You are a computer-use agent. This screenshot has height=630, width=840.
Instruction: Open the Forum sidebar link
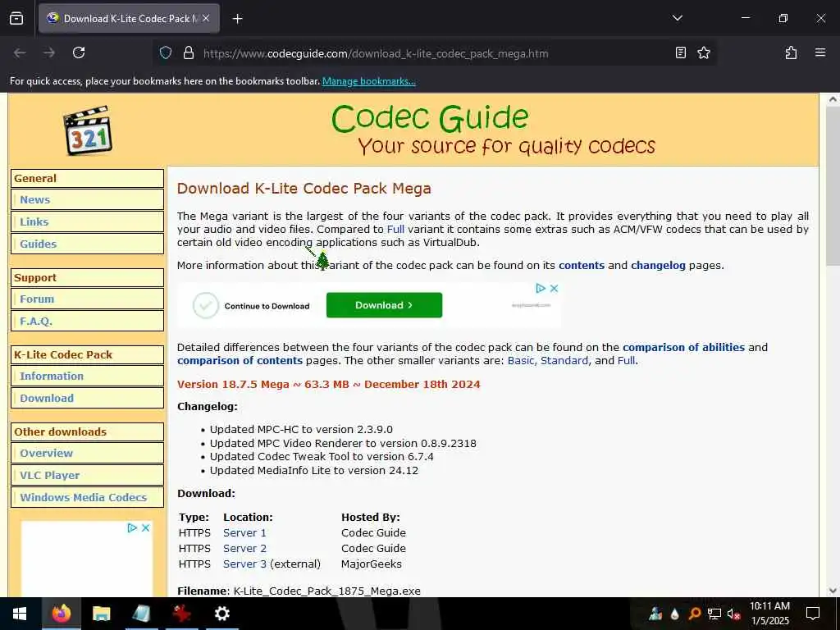coord(37,299)
